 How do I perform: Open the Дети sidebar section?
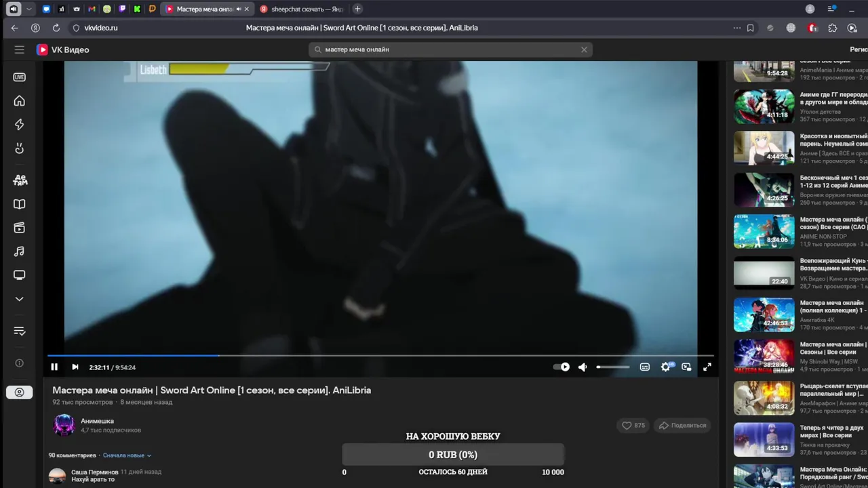point(20,180)
